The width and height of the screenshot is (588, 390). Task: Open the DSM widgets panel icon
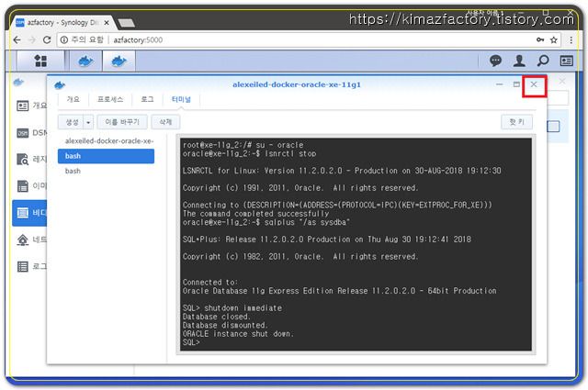click(566, 61)
